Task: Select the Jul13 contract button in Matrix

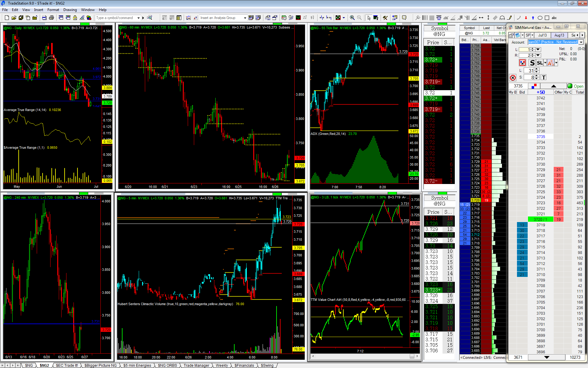Action: [x=542, y=35]
